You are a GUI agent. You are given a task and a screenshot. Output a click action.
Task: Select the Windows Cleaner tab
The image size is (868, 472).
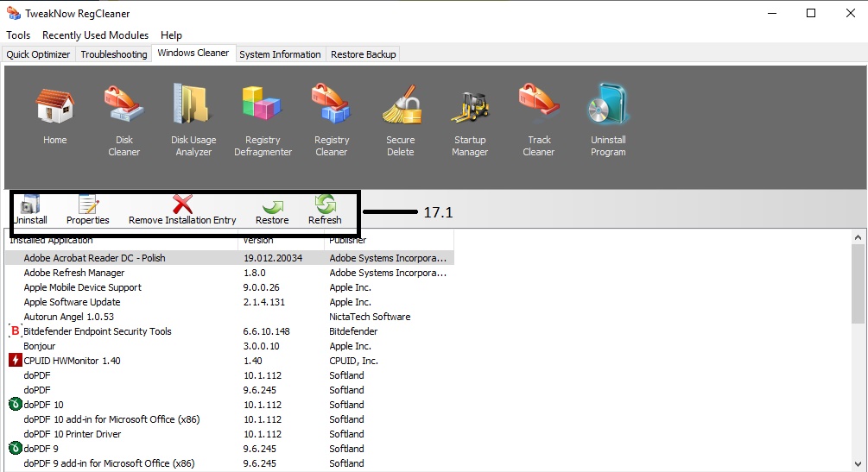pyautogui.click(x=193, y=53)
